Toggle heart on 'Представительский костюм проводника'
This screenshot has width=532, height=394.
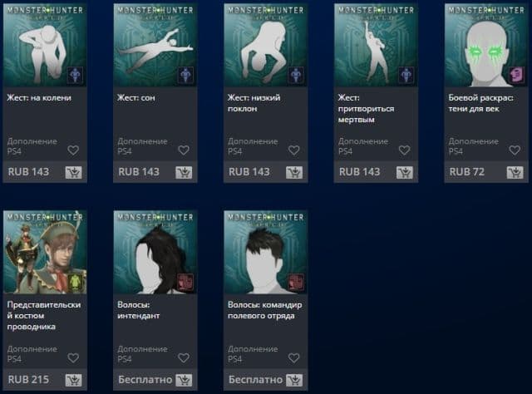pos(73,357)
